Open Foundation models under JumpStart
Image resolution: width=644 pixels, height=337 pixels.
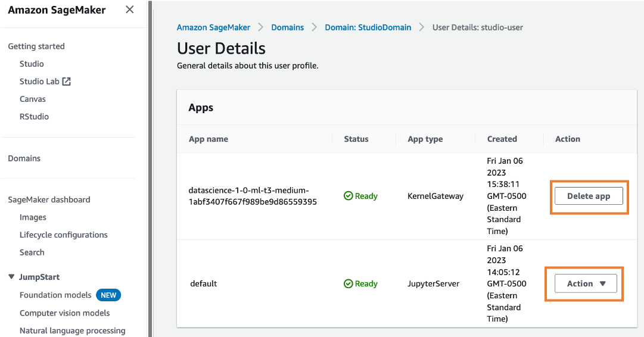pyautogui.click(x=55, y=295)
